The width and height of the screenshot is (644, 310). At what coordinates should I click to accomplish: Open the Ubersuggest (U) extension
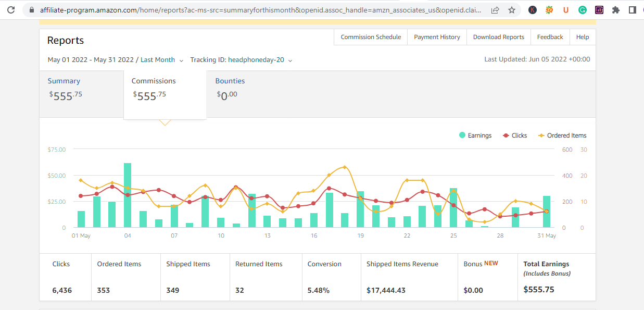coord(566,10)
